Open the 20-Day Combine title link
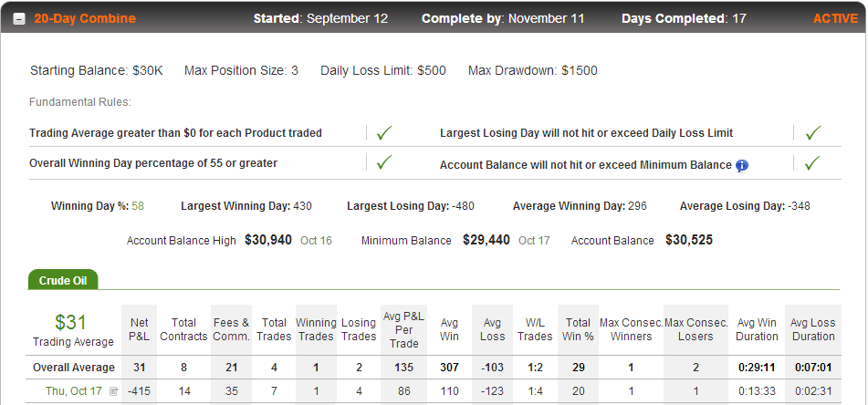The height and width of the screenshot is (405, 868). point(85,18)
